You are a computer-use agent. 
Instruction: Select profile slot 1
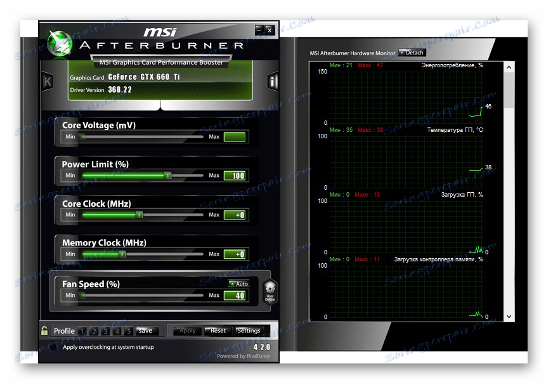point(82,331)
